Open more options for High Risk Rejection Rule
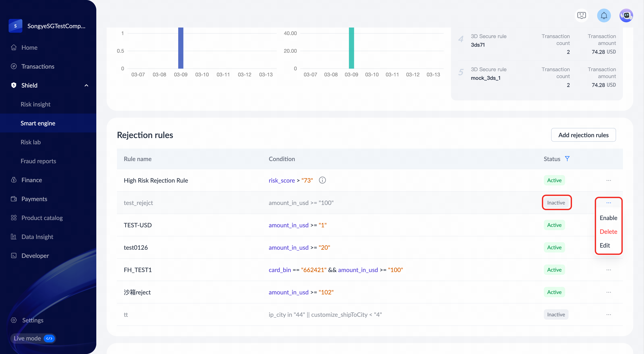644x354 pixels. (609, 180)
